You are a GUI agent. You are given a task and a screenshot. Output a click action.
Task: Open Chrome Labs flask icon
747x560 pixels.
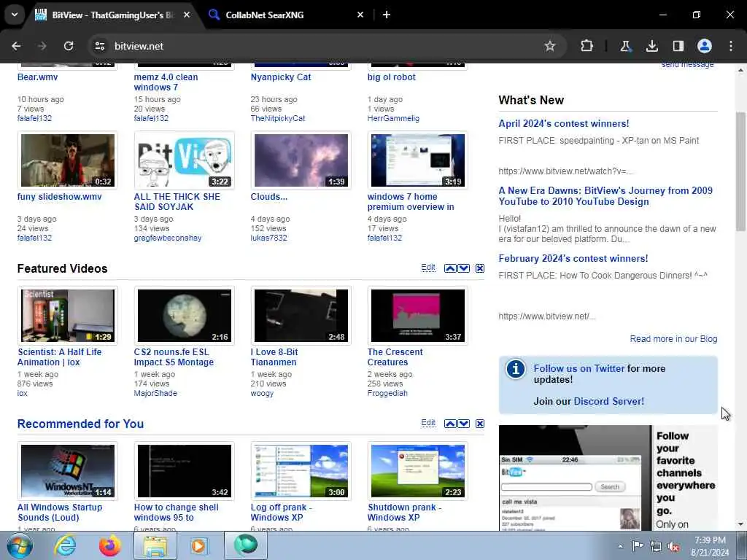tap(625, 46)
